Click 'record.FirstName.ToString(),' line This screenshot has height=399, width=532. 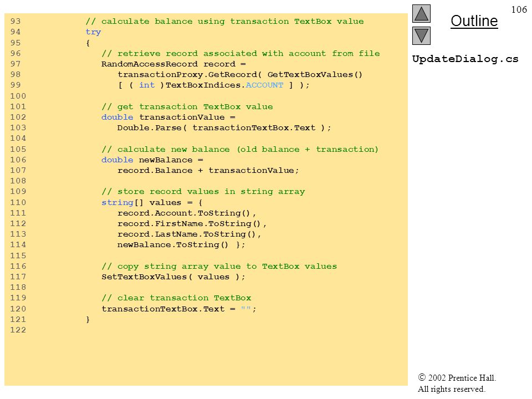192,223
